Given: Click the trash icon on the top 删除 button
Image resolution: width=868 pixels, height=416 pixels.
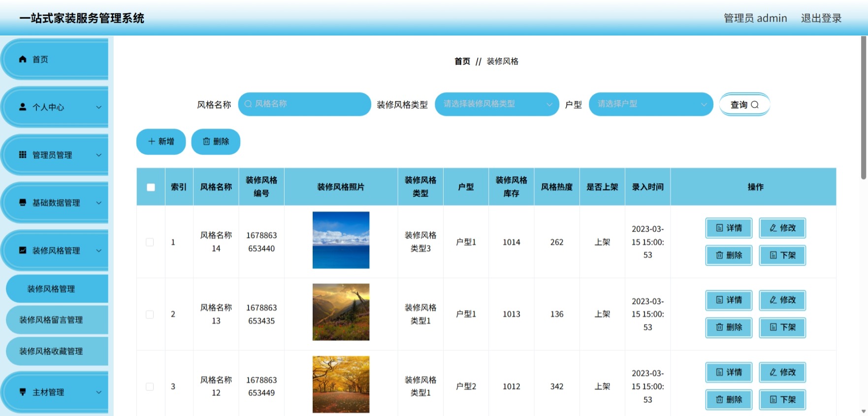Looking at the screenshot, I should (206, 141).
